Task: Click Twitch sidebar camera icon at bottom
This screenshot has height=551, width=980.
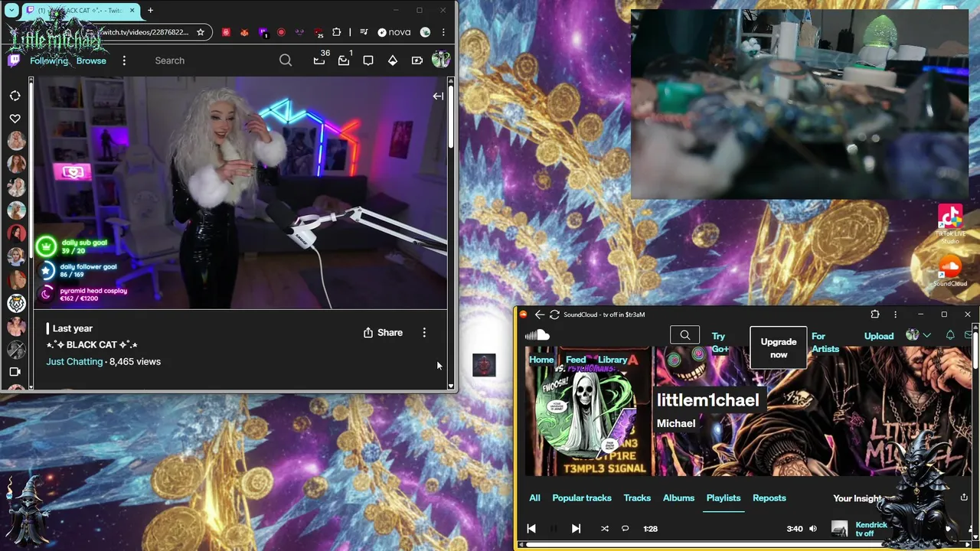Action: pos(15,371)
